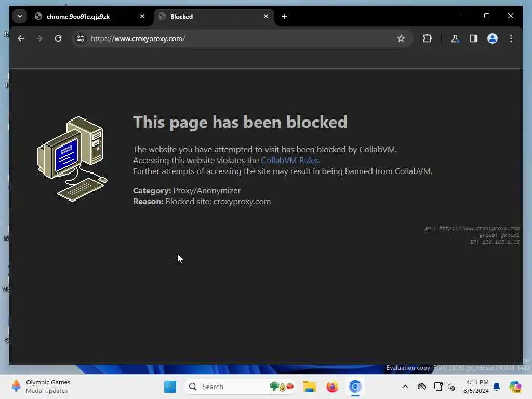
Task: Launch Firefox from the taskbar
Action: 332,387
